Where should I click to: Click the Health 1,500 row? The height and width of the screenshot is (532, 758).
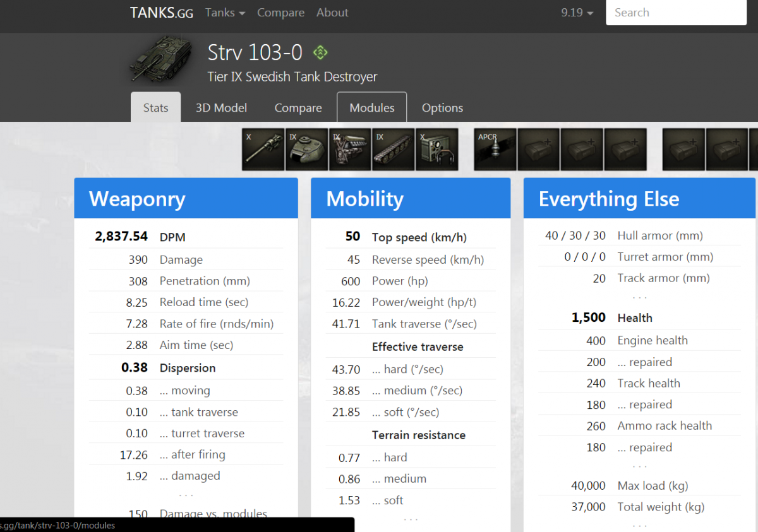click(x=639, y=317)
